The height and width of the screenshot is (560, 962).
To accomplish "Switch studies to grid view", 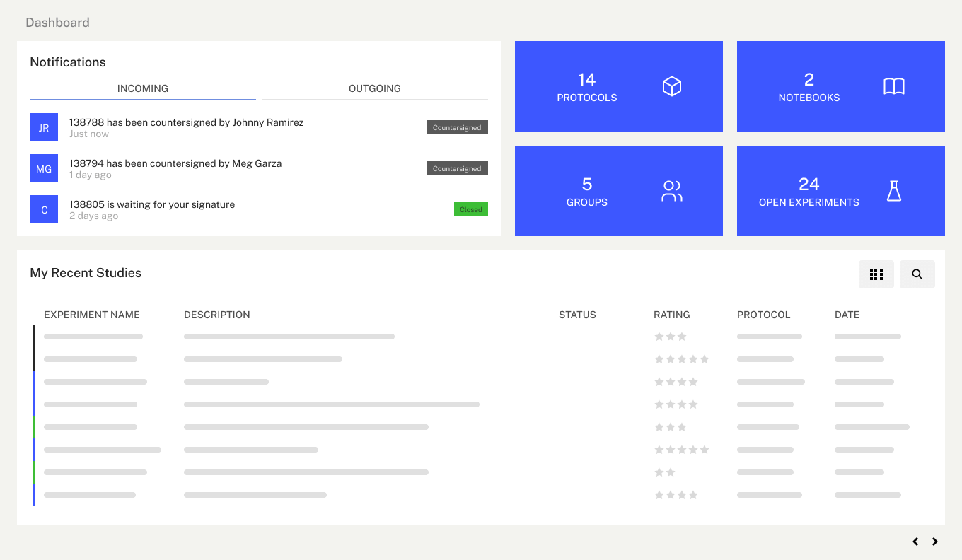I will pos(876,274).
